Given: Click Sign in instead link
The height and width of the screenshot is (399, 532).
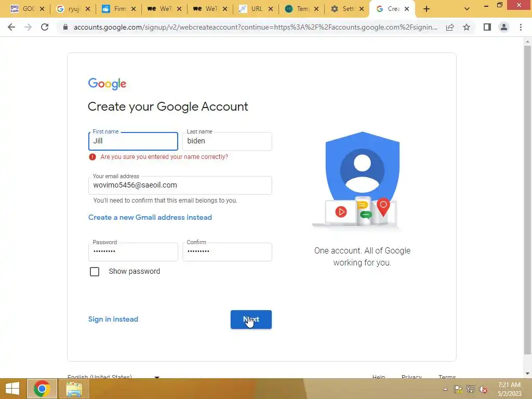Looking at the screenshot, I should [x=113, y=320].
